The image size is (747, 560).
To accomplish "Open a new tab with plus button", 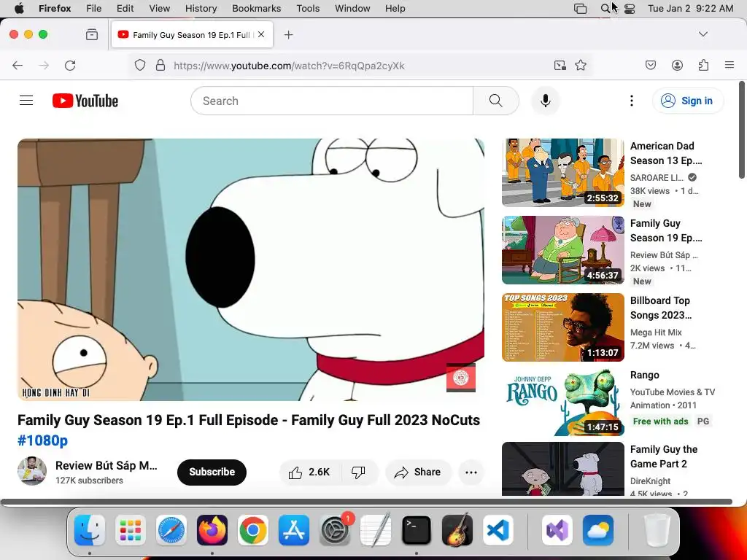I will [x=288, y=35].
